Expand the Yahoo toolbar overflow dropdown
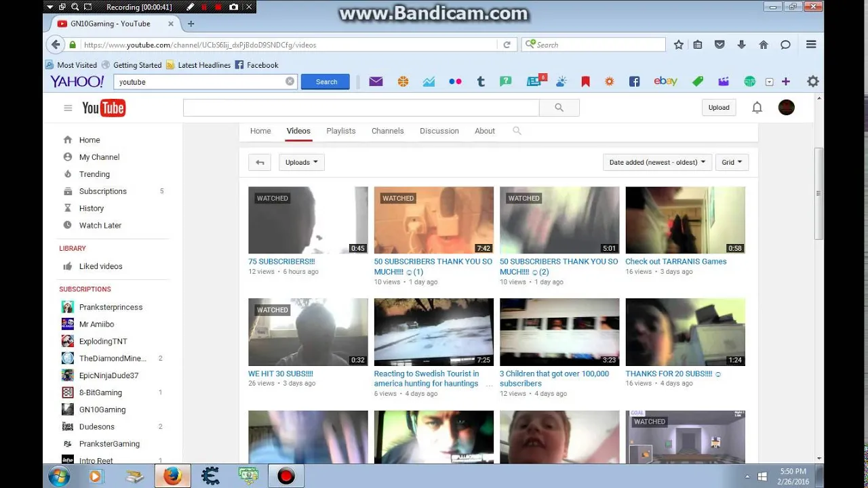The width and height of the screenshot is (868, 488). (x=769, y=82)
